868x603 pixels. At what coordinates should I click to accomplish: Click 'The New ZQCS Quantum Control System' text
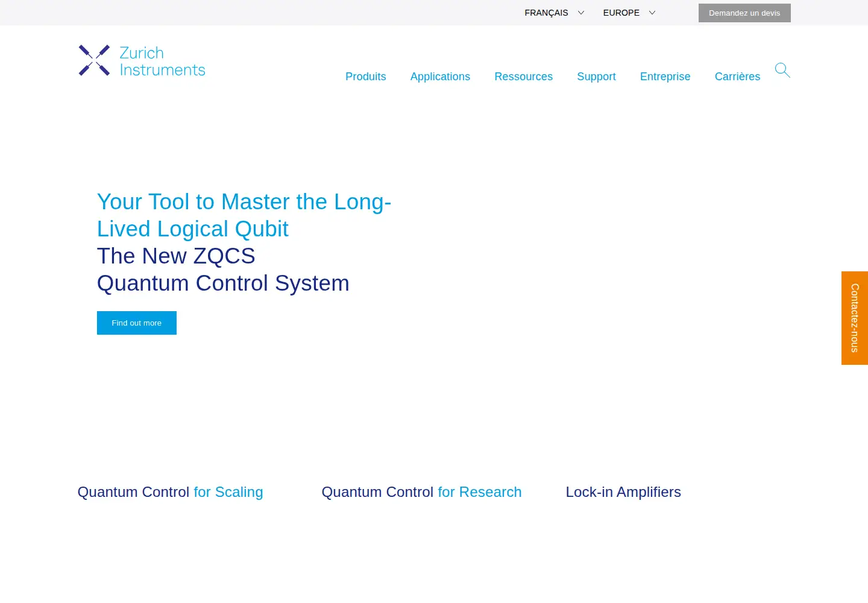(223, 270)
